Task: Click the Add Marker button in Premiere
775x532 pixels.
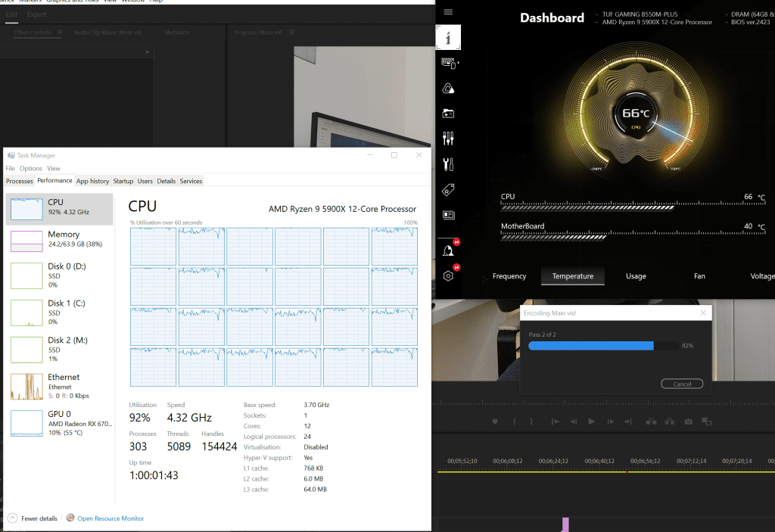Action: pyautogui.click(x=495, y=422)
